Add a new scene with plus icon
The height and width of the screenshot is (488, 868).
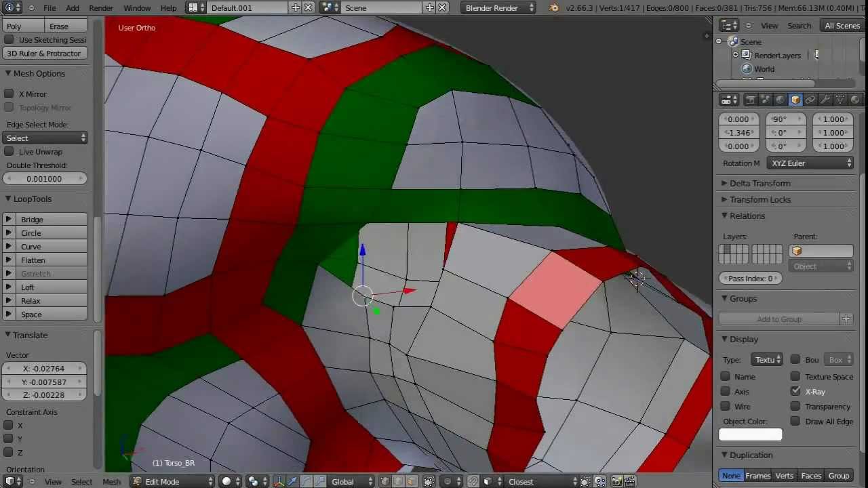430,7
